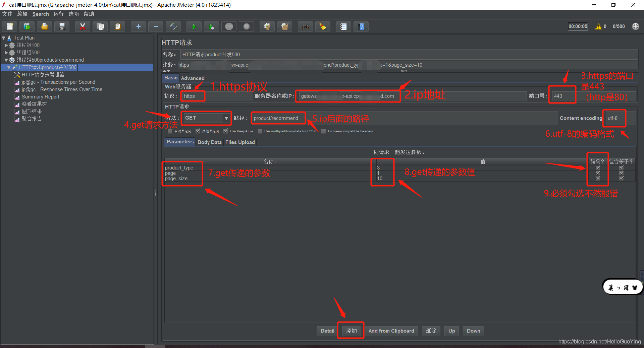Click the 删除 button
Image resolution: width=644 pixels, height=348 pixels.
(431, 331)
